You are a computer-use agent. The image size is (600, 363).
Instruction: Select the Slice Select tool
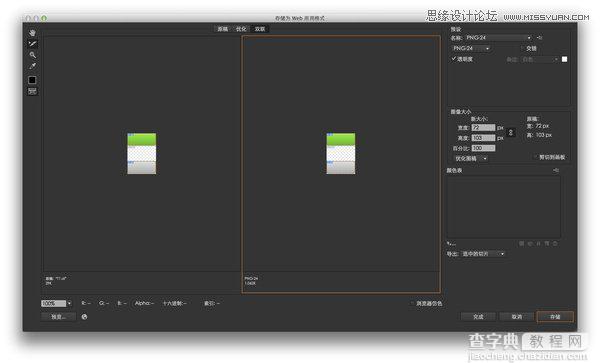coord(33,44)
